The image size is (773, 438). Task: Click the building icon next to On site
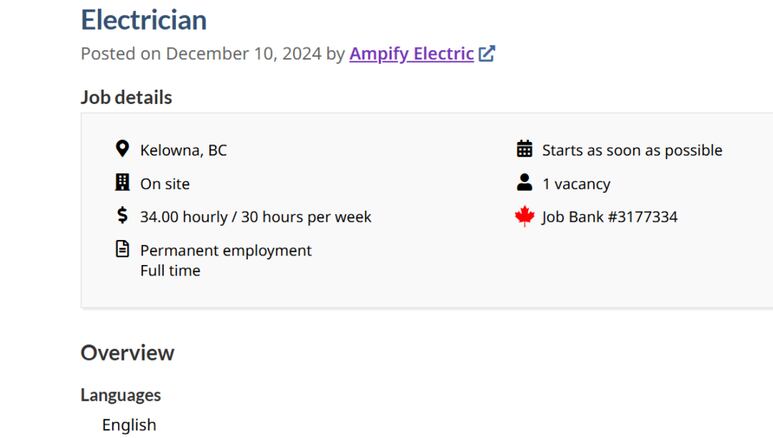(x=122, y=182)
